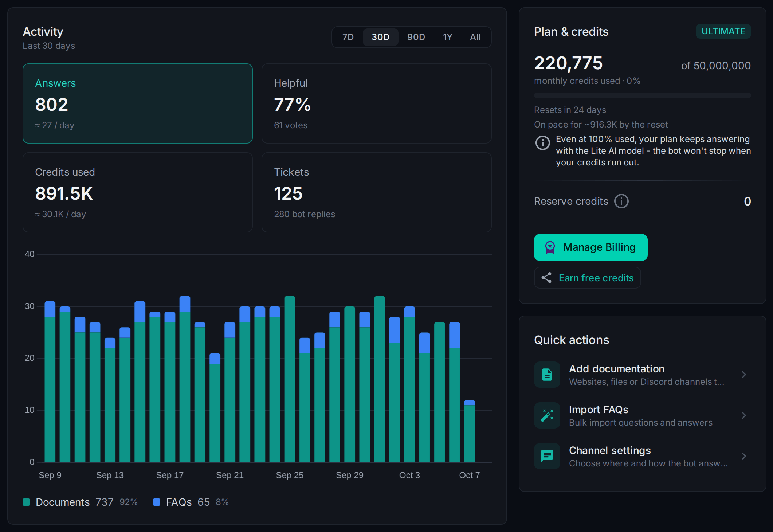
Task: Click the Earn free credits button
Action: [587, 278]
